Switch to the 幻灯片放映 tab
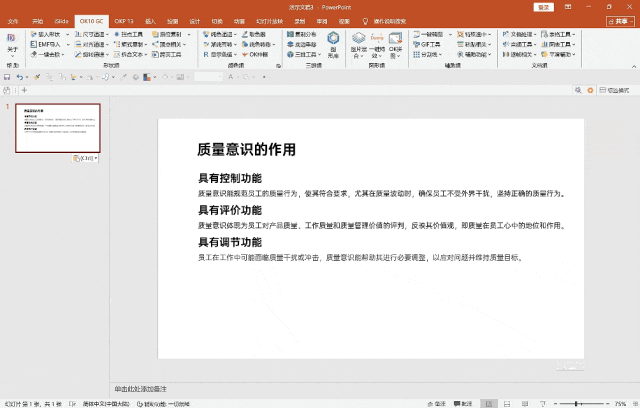640x408 pixels. pyautogui.click(x=269, y=21)
